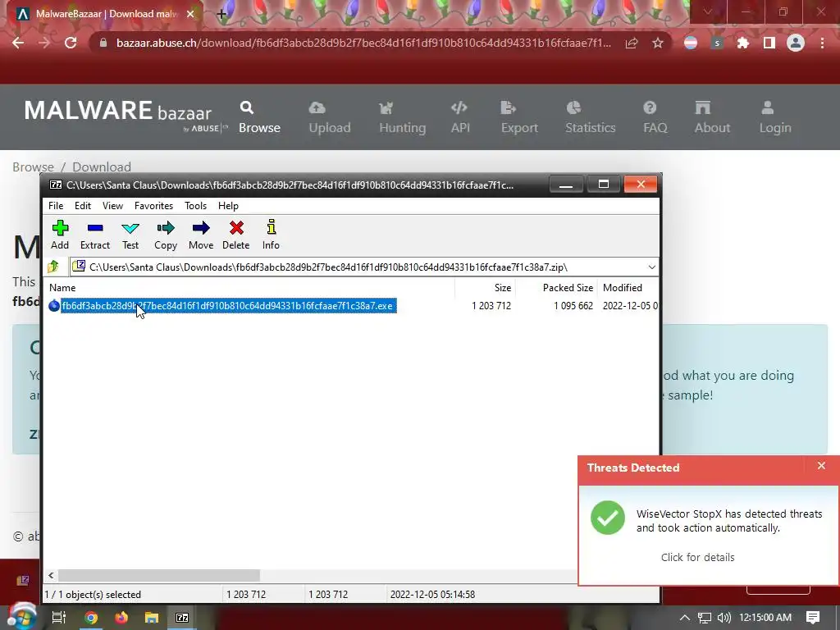Open the File menu in 7-Zip
Image resolution: width=840 pixels, height=630 pixels.
point(56,206)
